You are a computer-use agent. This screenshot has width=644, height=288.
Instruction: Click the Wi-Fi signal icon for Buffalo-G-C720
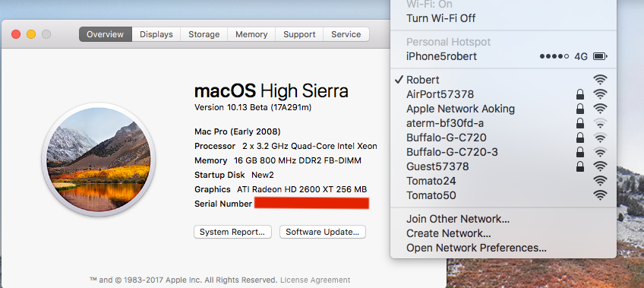click(600, 138)
